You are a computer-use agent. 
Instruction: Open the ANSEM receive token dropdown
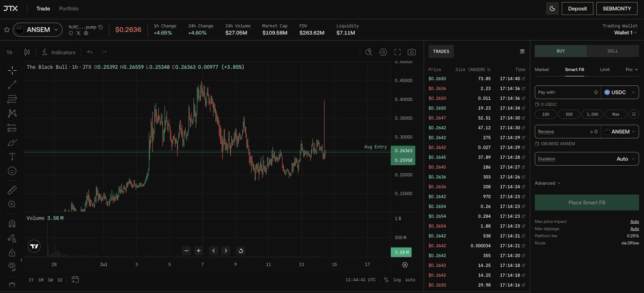pyautogui.click(x=620, y=131)
